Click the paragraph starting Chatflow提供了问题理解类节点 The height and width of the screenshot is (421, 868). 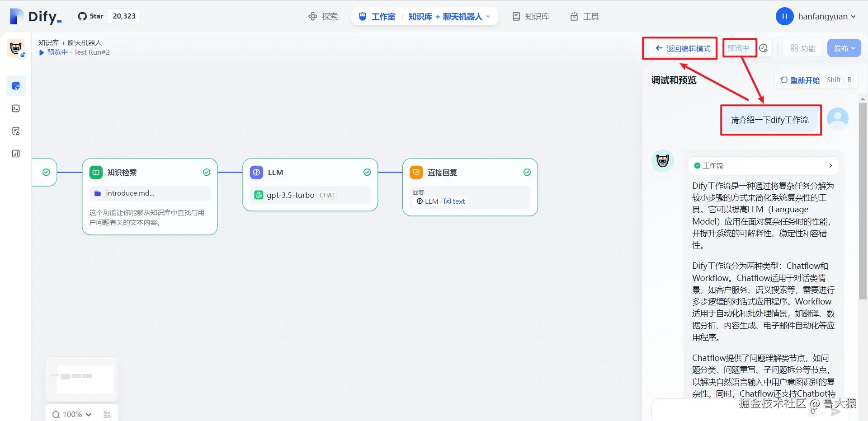tap(763, 376)
